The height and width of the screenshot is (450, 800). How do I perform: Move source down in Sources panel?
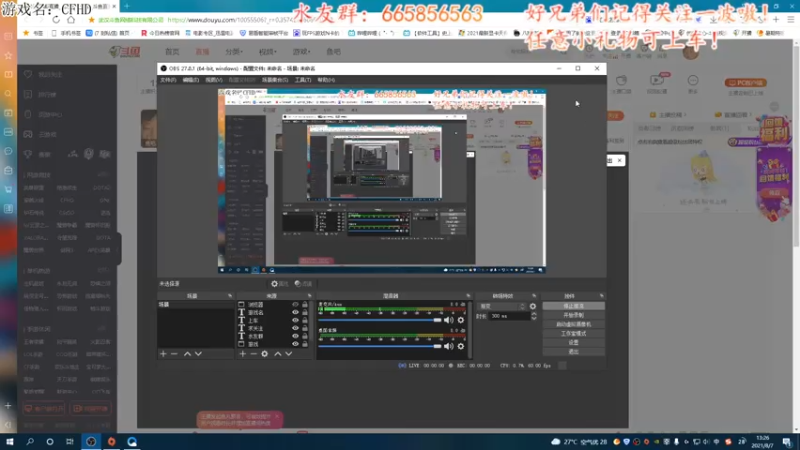(289, 354)
